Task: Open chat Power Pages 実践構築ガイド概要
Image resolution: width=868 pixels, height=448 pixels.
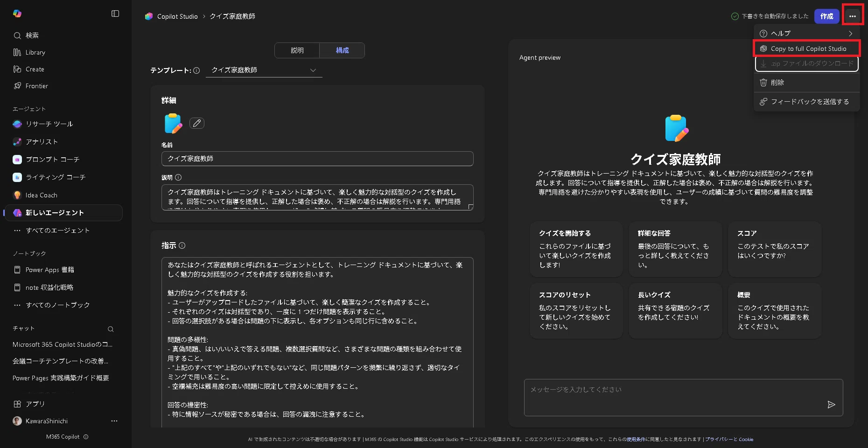Action: coord(61,378)
